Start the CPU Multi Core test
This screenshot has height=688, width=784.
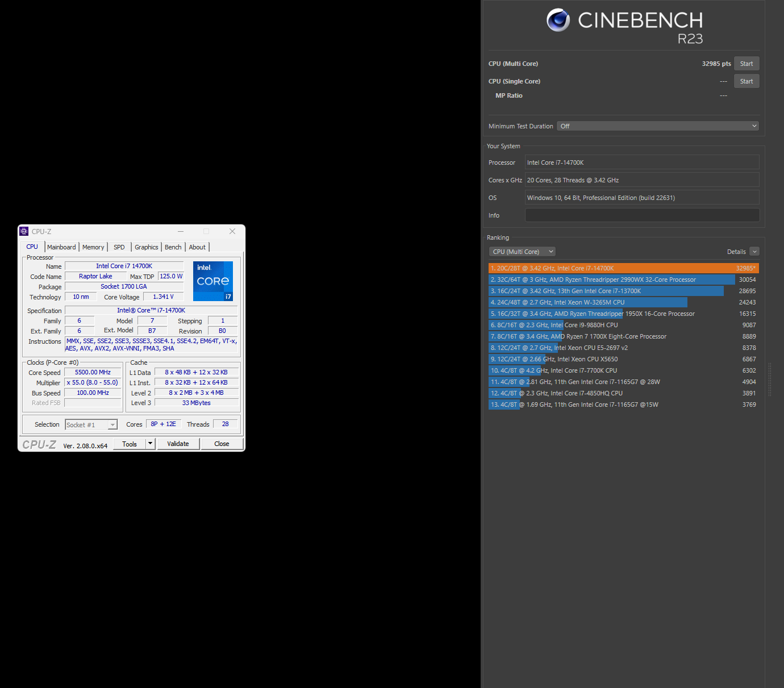tap(747, 64)
